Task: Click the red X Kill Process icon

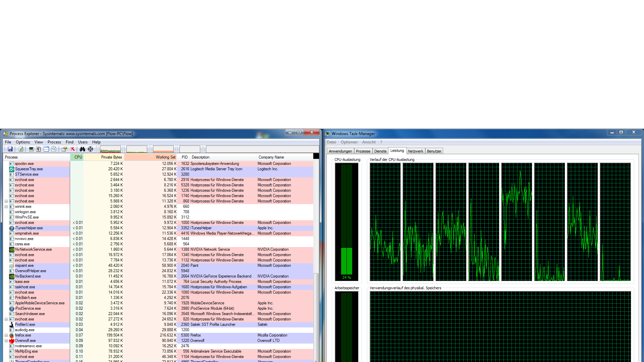Action: (x=72, y=149)
